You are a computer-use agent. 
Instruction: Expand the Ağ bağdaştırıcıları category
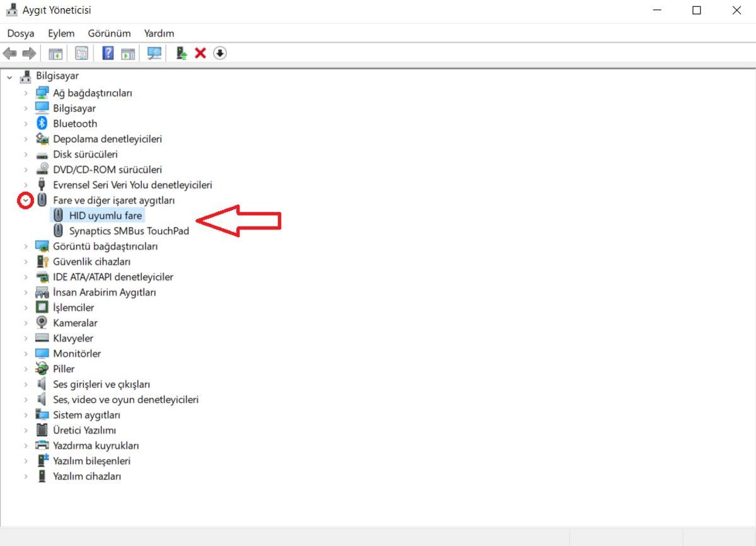[25, 93]
